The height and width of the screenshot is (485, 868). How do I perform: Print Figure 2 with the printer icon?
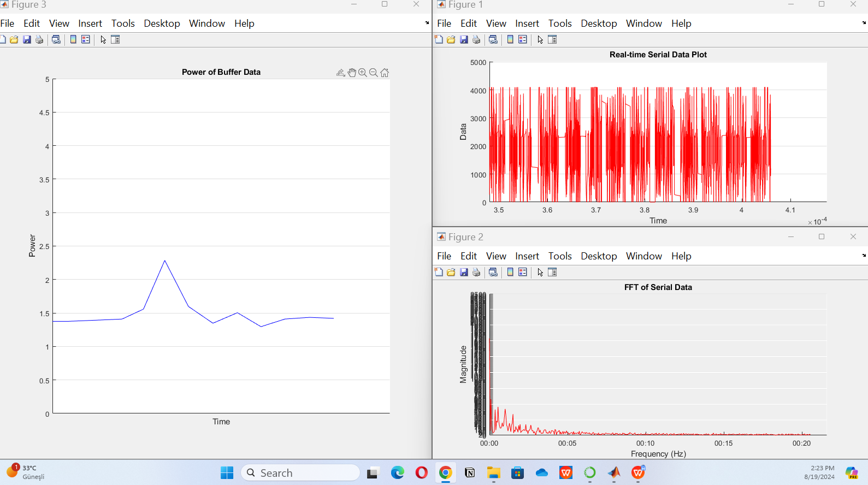coord(476,272)
